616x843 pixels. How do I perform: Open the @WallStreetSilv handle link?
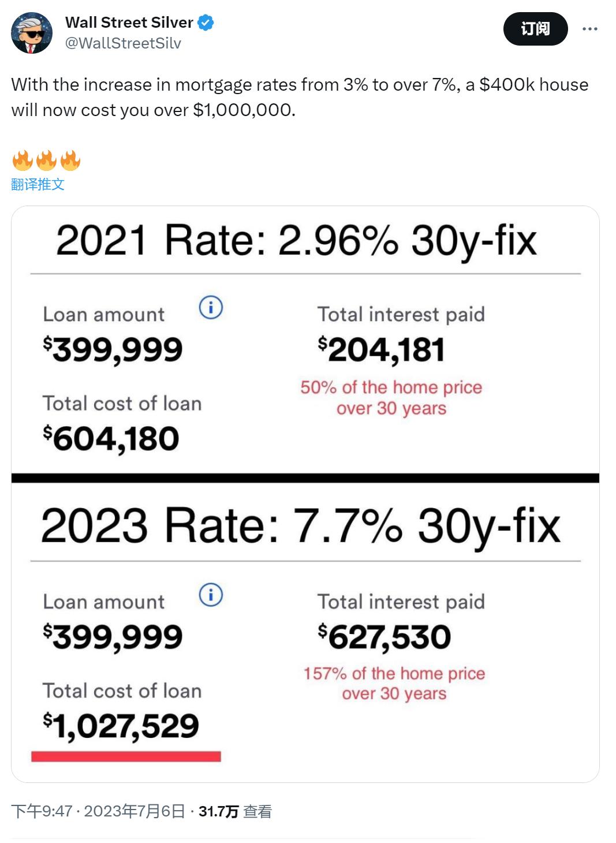123,43
